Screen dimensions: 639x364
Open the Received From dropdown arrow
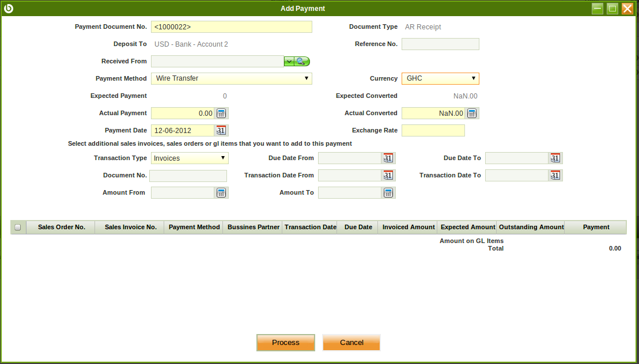289,62
